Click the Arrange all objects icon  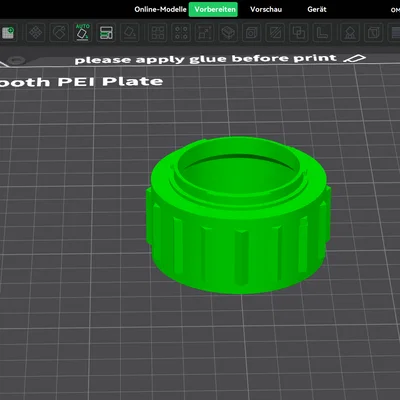click(106, 33)
